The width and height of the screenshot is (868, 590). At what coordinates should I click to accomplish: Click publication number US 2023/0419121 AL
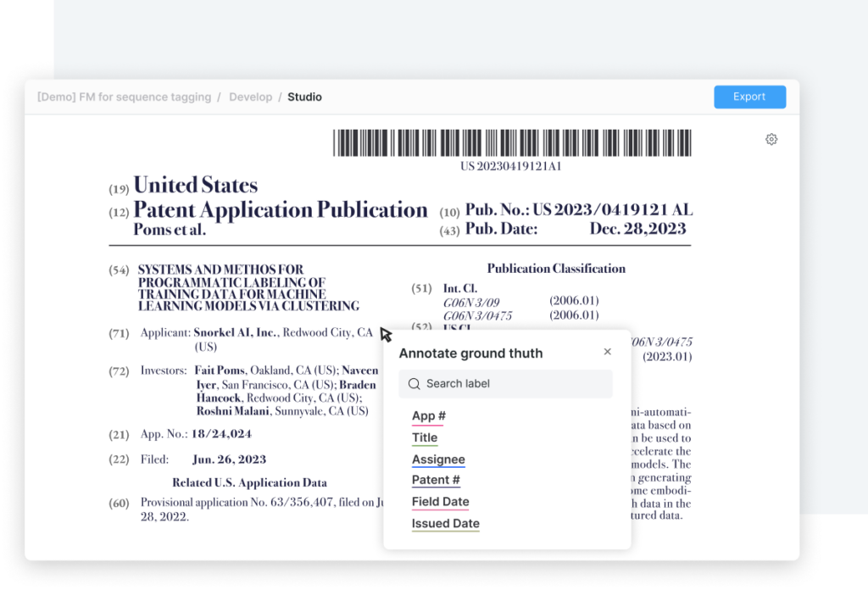pos(612,209)
